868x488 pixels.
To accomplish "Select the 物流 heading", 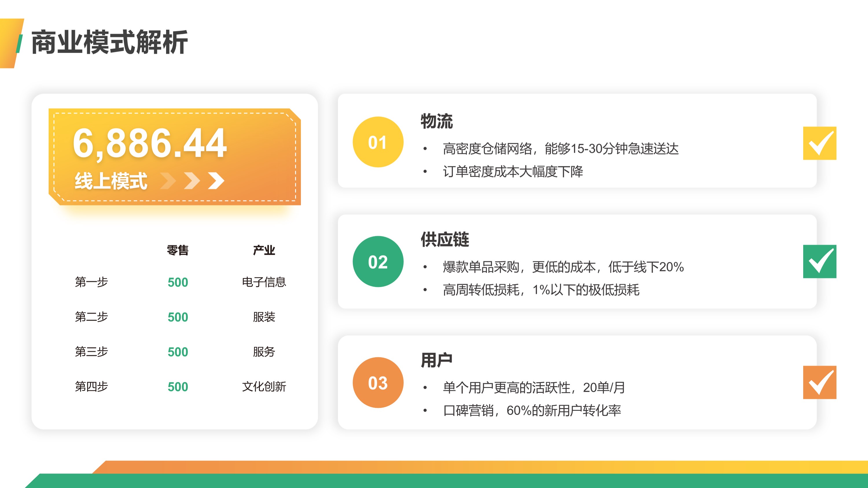I will tap(437, 121).
